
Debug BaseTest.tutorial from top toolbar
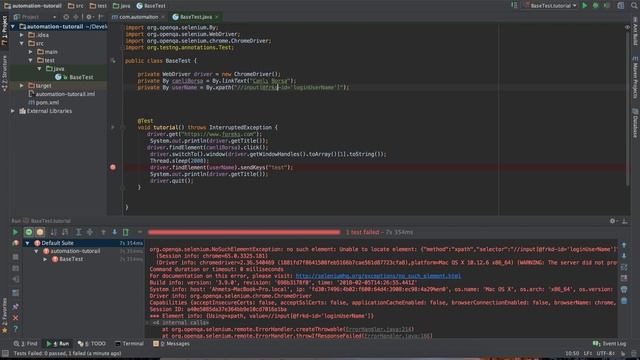[x=596, y=6]
